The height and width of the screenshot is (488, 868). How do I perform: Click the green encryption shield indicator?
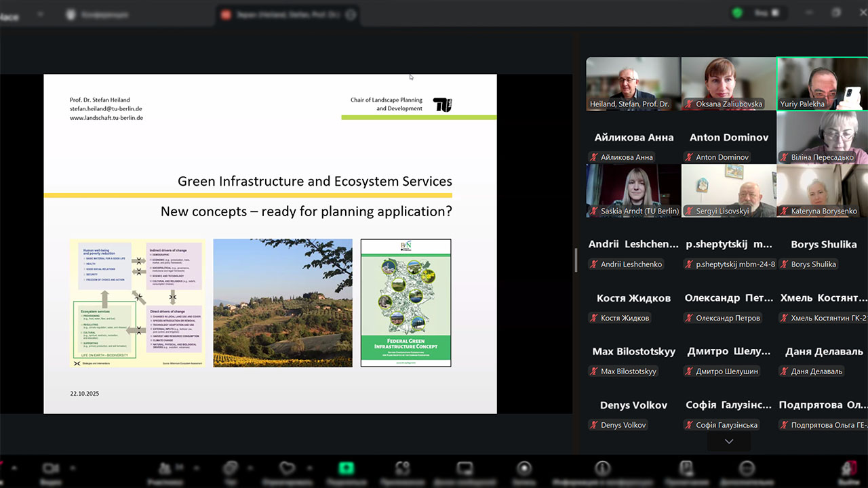point(737,13)
